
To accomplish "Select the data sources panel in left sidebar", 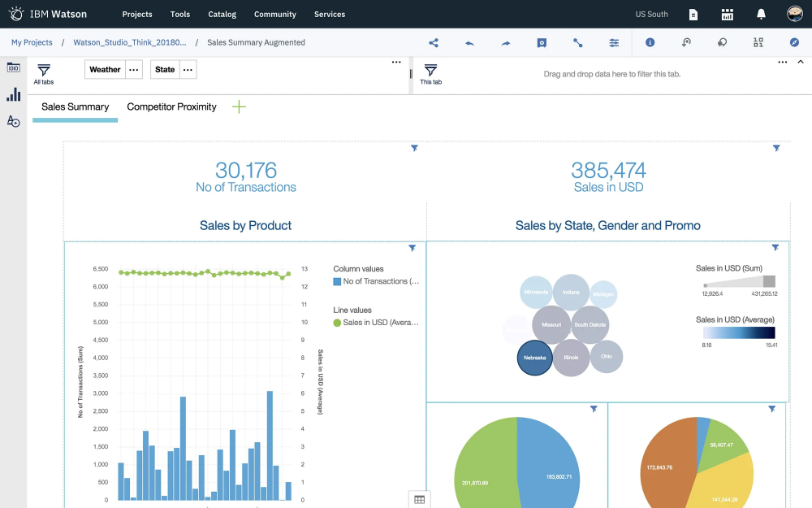I will tap(12, 68).
